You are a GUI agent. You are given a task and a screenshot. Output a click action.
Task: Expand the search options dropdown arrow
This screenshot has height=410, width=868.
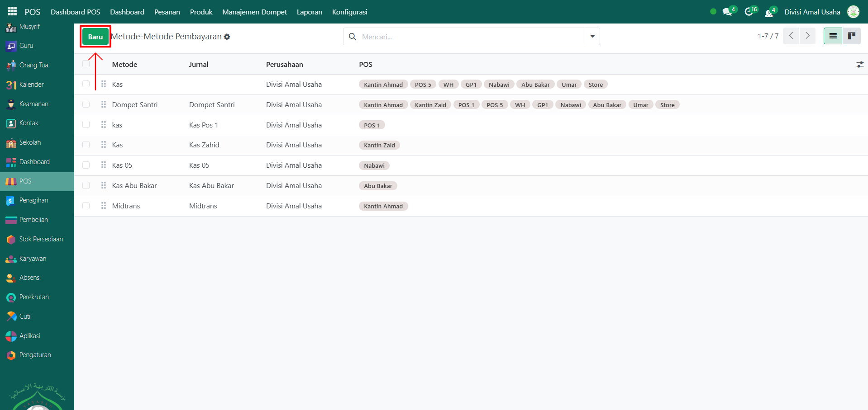point(592,37)
